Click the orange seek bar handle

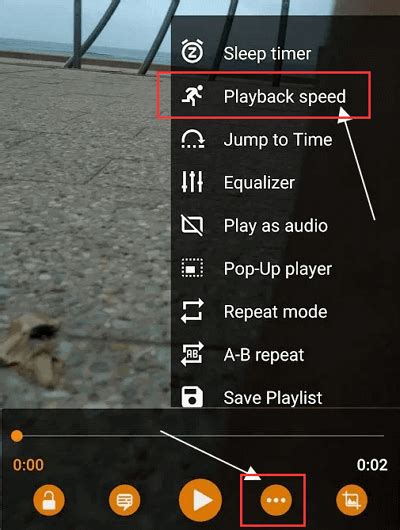click(17, 436)
